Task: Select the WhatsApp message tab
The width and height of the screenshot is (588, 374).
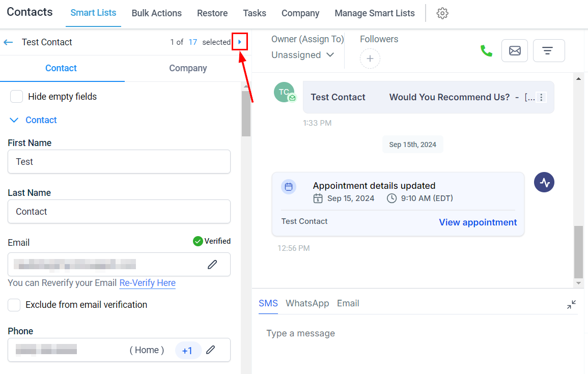Action: (x=307, y=303)
